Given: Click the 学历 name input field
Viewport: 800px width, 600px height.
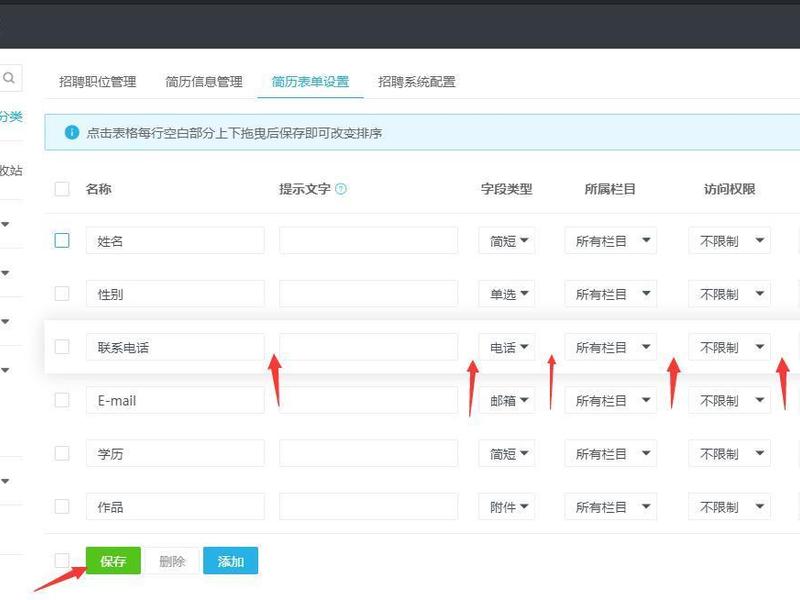Looking at the screenshot, I should 175,454.
